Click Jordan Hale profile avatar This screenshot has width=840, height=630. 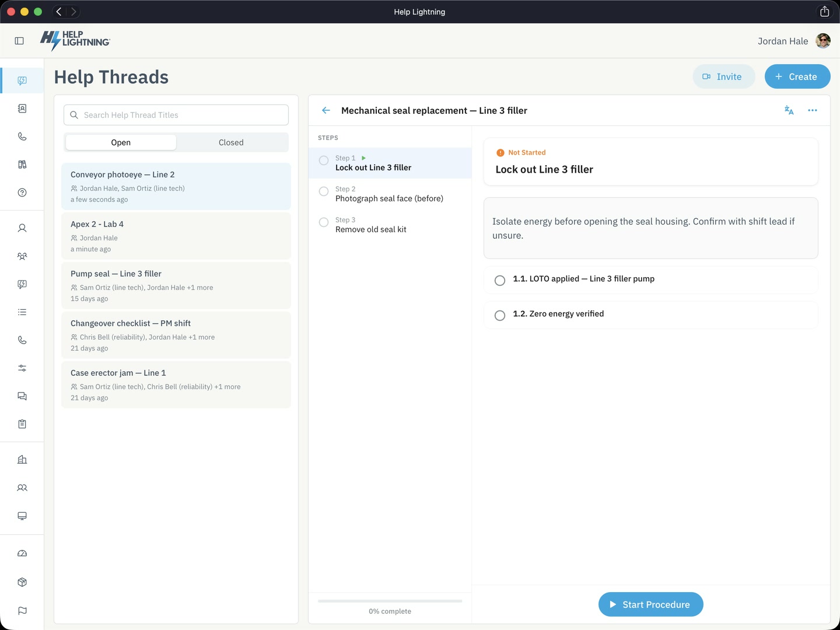click(x=823, y=41)
